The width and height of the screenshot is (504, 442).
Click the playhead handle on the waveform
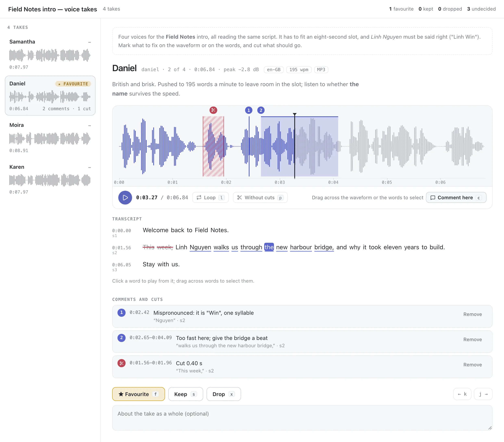[295, 114]
